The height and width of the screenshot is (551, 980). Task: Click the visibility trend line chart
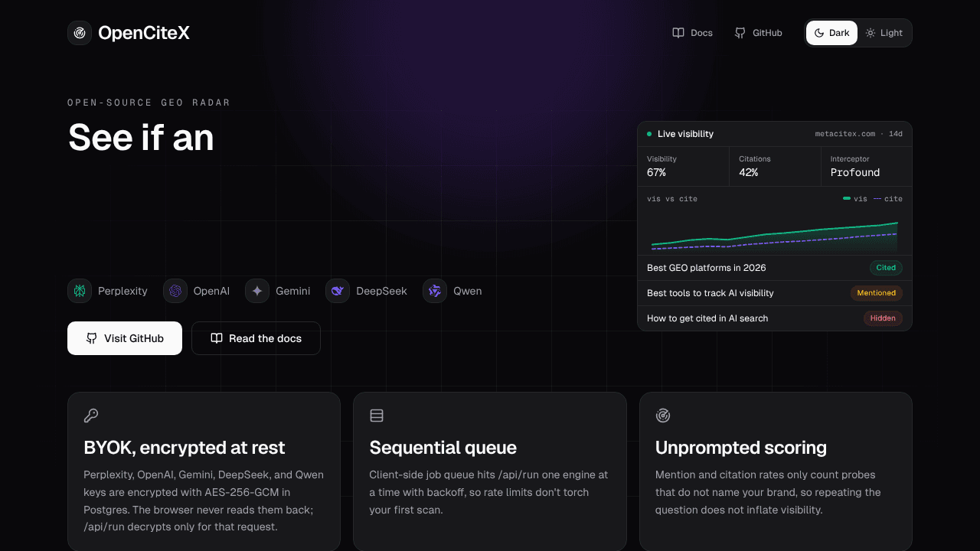click(775, 236)
